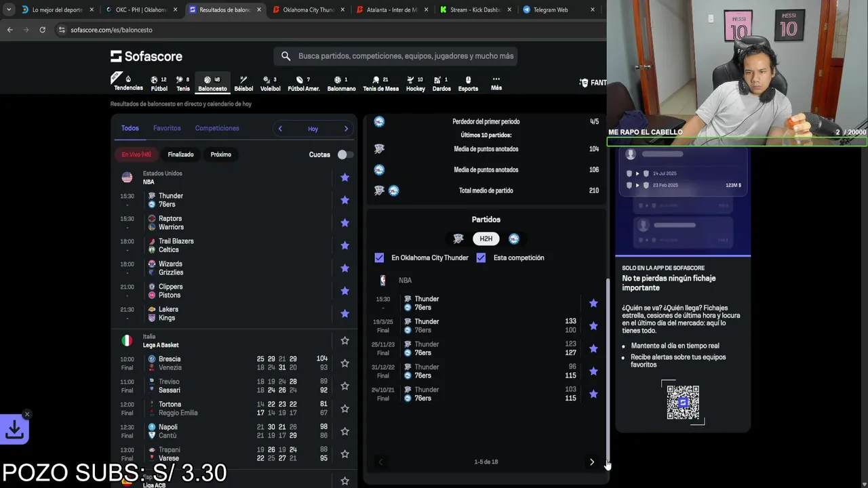
Task: Open browser tab list dropdown
Action: click(8, 10)
